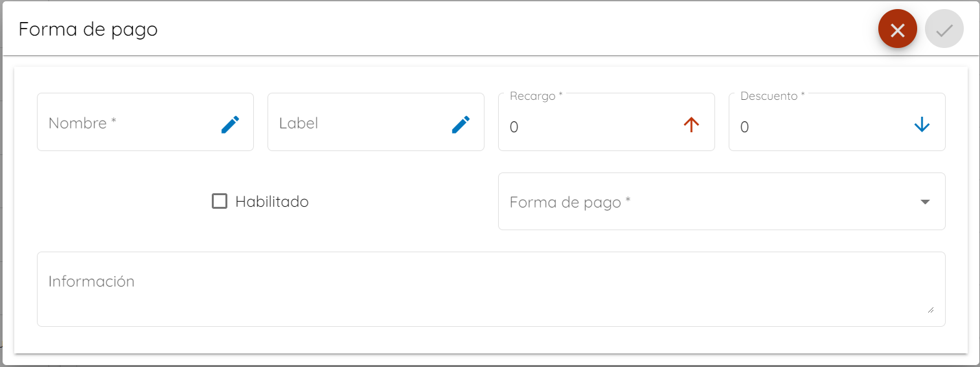Toggle Habilitado via its text label

point(272,202)
